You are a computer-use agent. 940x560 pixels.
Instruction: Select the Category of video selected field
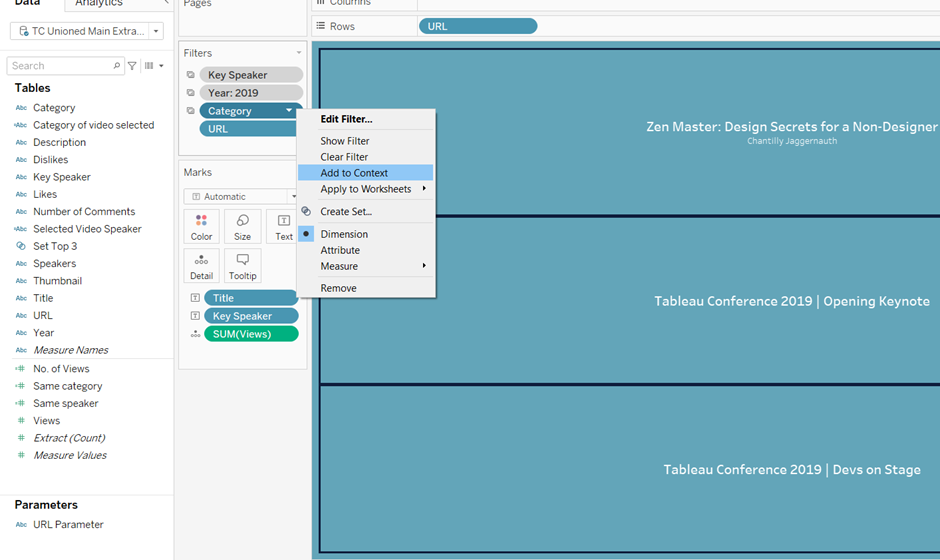94,125
